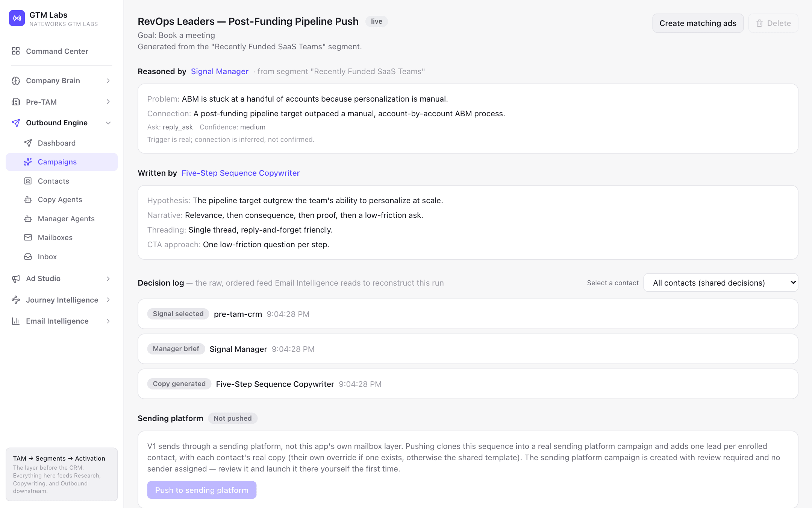Click the Command Center grid icon
Viewport: 812px width, 508px height.
16,51
